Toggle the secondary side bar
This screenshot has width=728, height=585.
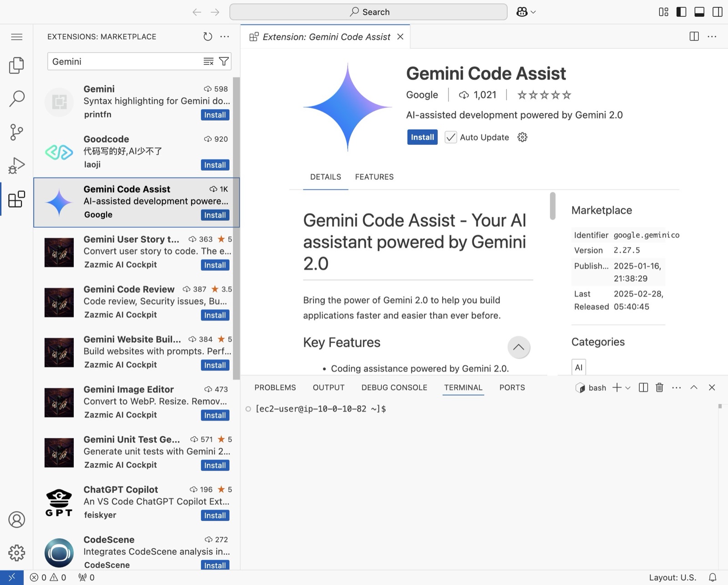718,12
